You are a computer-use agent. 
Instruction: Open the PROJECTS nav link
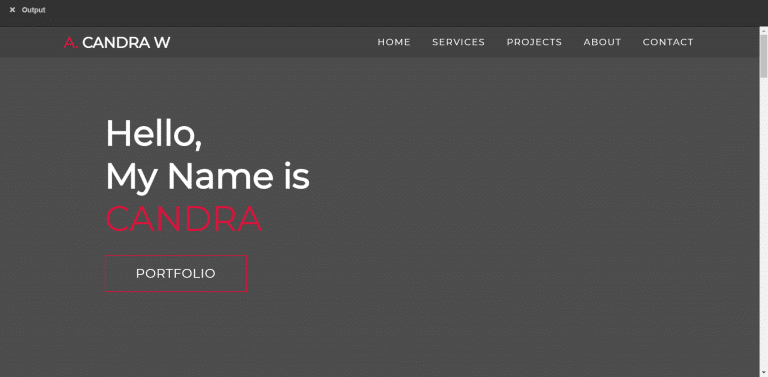tap(534, 42)
